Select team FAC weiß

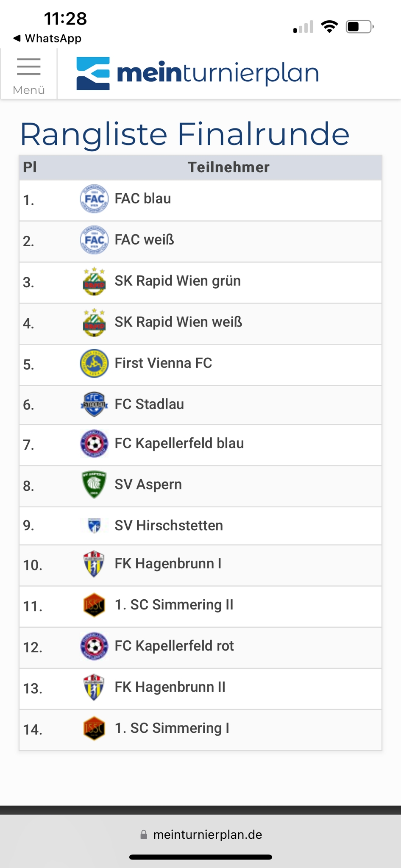point(145,240)
